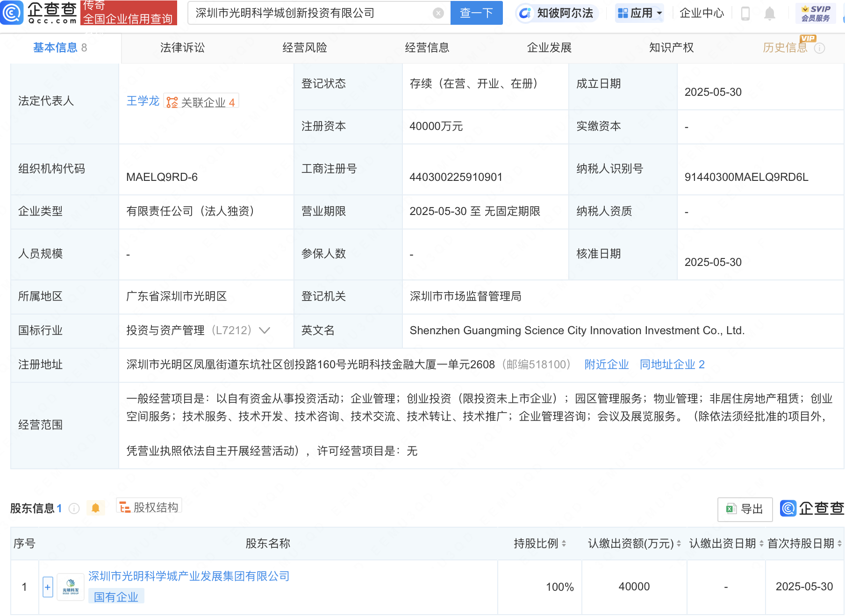Viewport: 845px width, 616px height.
Task: Click the 查一下 search button
Action: click(x=476, y=13)
